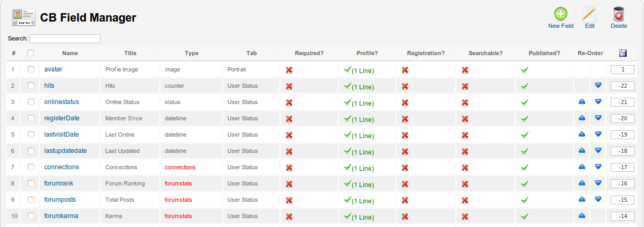Screen dimensions: 644x227
Task: Select the checkbox for the avatar row
Action: (x=31, y=69)
